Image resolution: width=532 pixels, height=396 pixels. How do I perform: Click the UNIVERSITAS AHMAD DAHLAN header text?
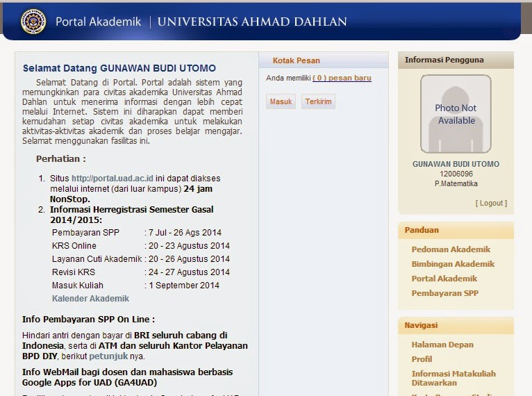coord(252,22)
